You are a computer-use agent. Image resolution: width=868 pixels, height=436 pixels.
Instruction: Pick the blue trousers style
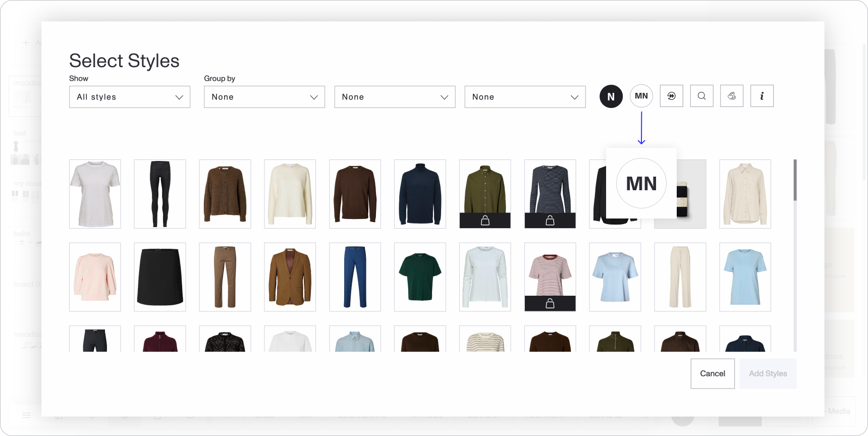click(x=355, y=277)
